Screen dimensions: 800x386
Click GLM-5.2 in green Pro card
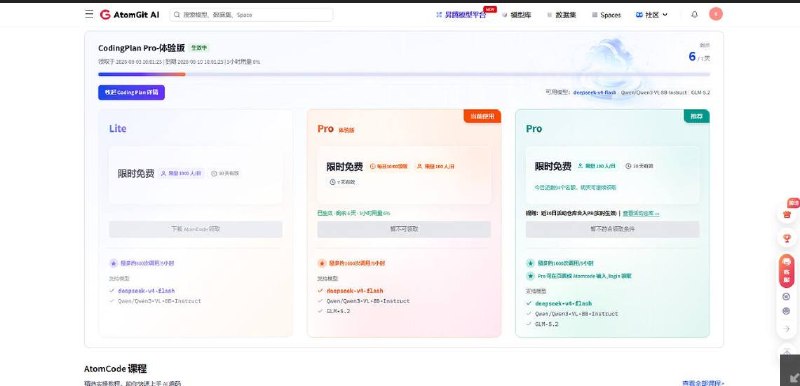point(547,324)
